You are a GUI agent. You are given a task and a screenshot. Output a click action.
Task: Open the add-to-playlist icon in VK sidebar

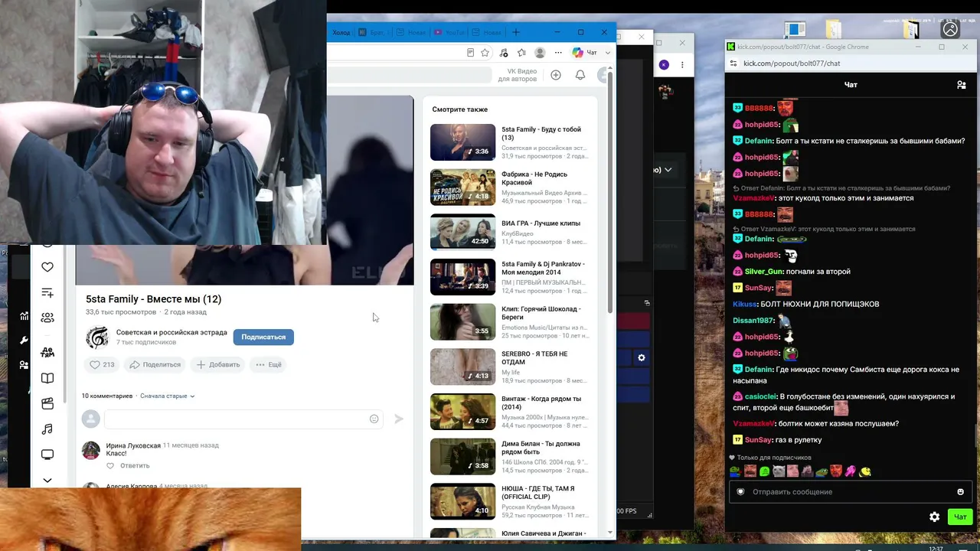coord(47,293)
